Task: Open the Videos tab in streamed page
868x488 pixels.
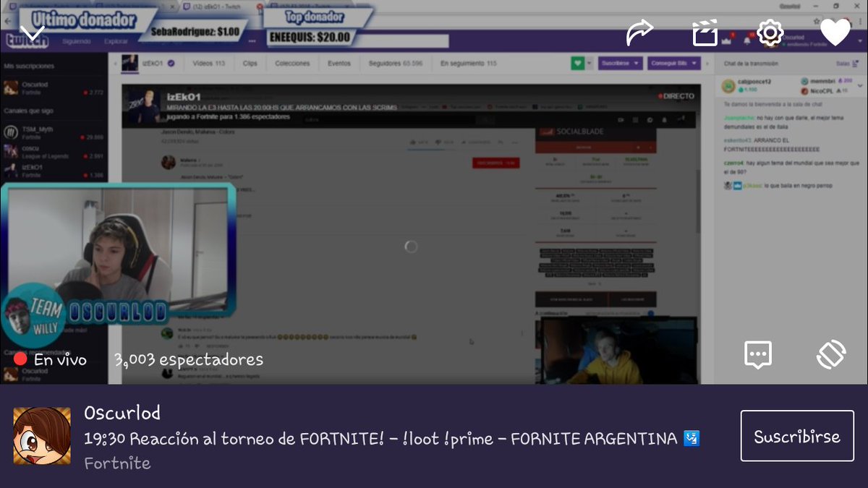Action: pos(208,64)
